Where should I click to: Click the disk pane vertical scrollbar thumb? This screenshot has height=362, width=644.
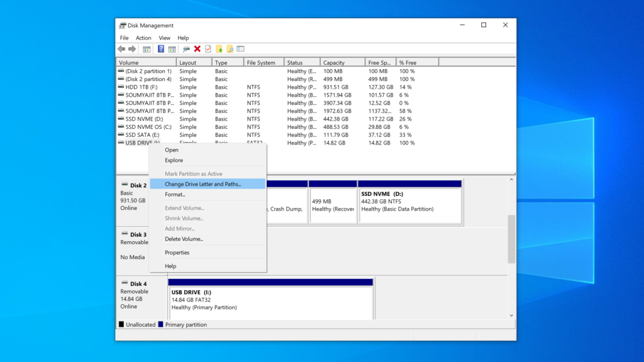tap(511, 239)
